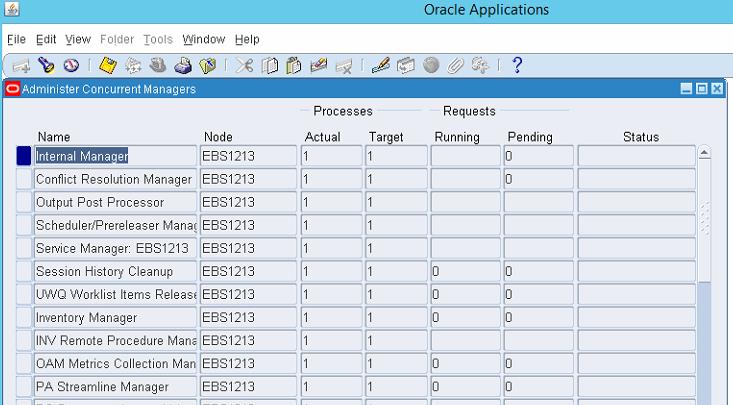The width and height of the screenshot is (733, 405).
Task: Click the Next Step toolbar icon
Action: [x=133, y=65]
